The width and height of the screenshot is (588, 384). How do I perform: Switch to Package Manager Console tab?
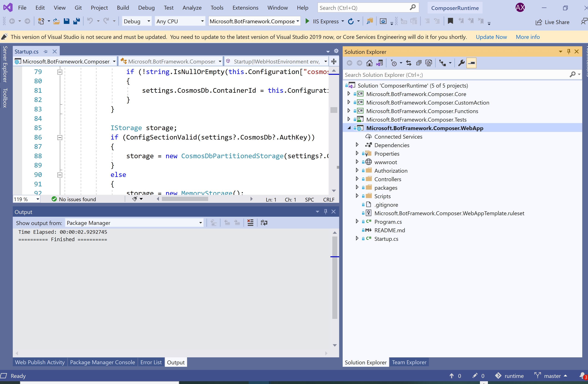tap(102, 362)
